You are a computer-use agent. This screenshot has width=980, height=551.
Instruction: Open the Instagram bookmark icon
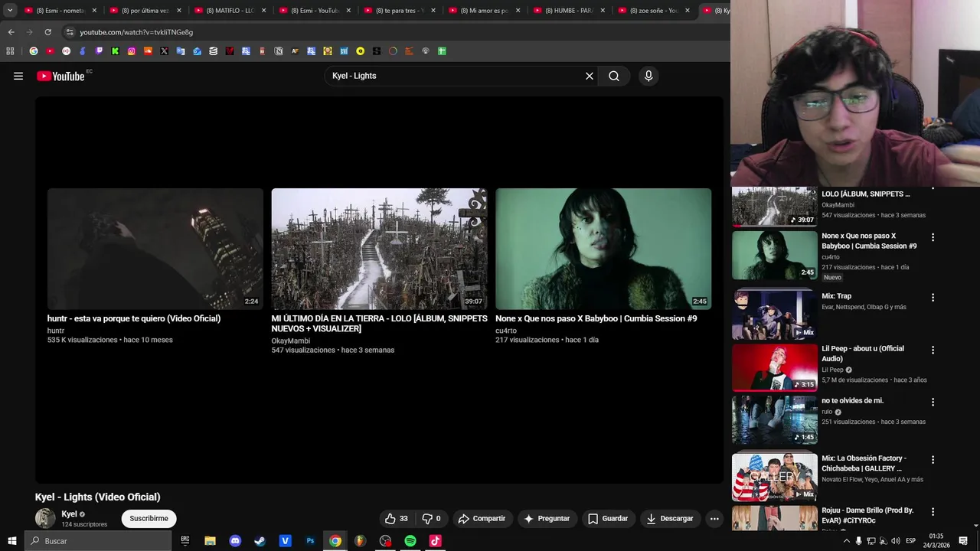point(132,51)
